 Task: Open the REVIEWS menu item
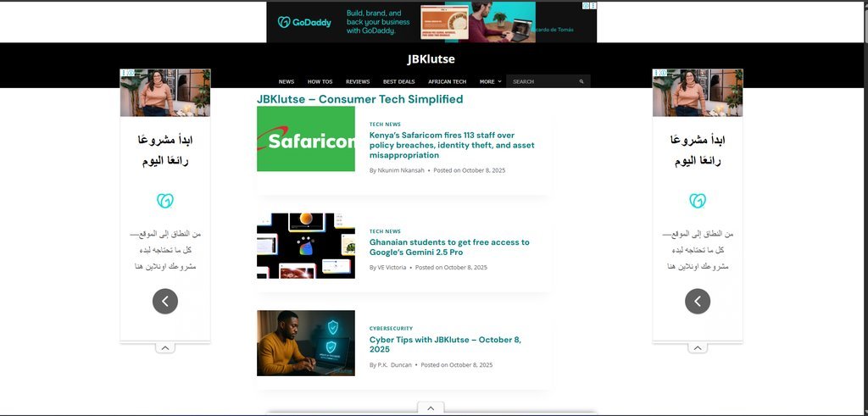pos(358,82)
